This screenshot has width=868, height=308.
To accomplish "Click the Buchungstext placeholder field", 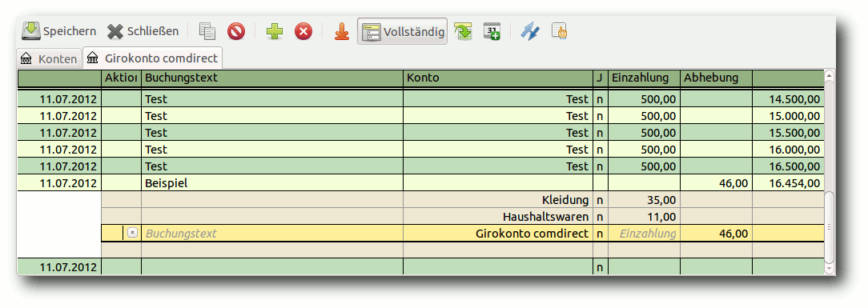I will pos(272,234).
